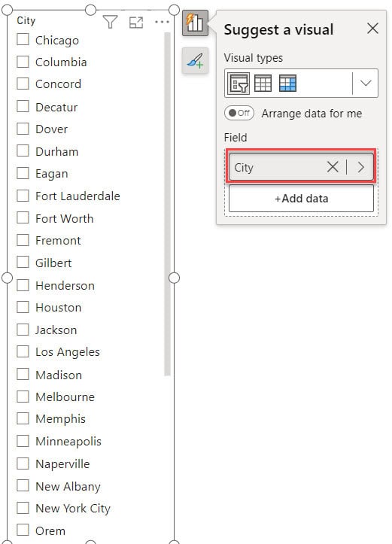Check the Eagan checkbox
The height and width of the screenshot is (544, 392).
click(23, 173)
